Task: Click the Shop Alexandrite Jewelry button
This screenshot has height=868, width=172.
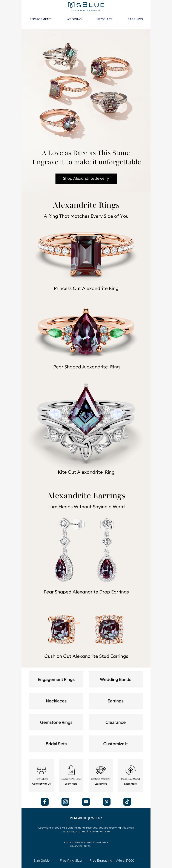Action: [86, 179]
